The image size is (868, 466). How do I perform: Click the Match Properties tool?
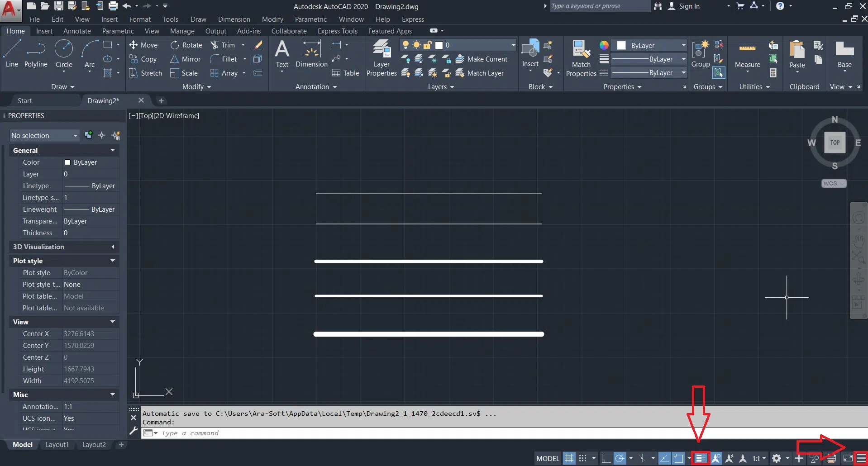(x=581, y=58)
